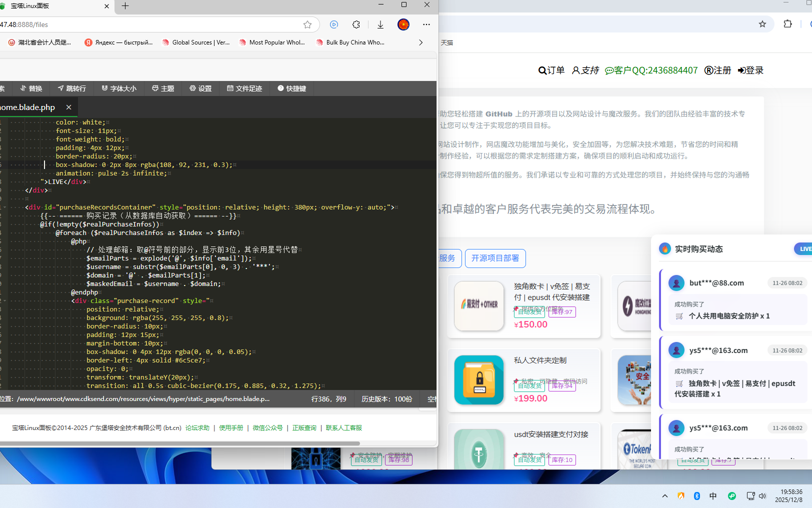Click the 联系人工客服 footer link

[343, 428]
